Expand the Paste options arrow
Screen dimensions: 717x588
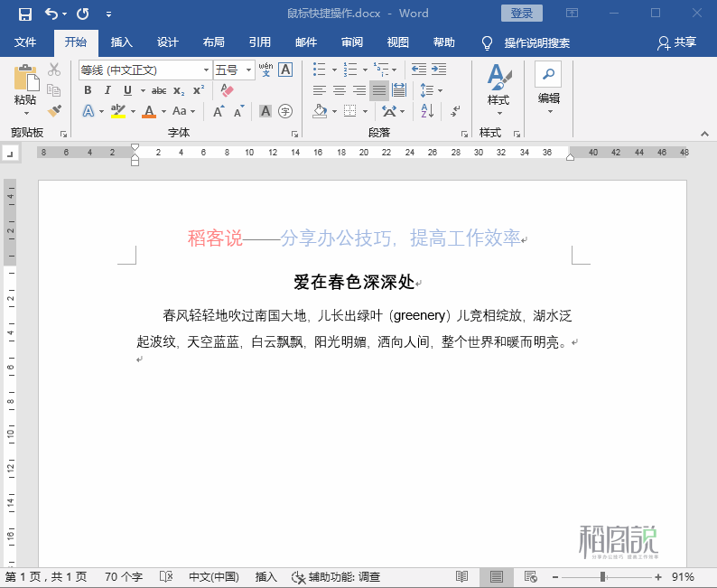(x=25, y=113)
